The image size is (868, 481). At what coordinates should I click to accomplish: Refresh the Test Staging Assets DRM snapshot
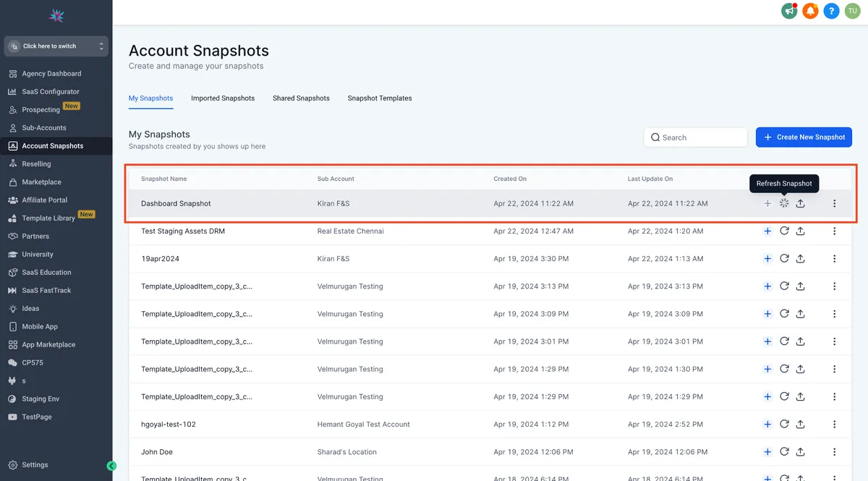point(784,231)
